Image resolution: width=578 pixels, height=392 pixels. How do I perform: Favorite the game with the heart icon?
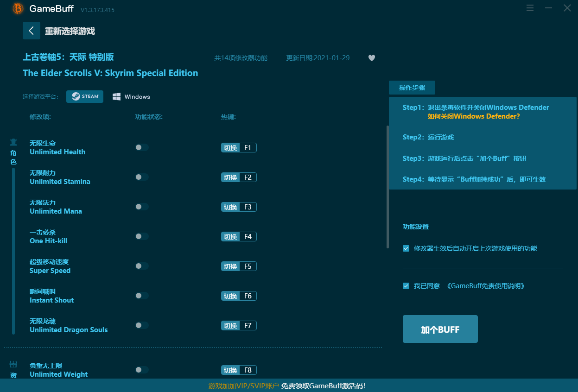371,58
